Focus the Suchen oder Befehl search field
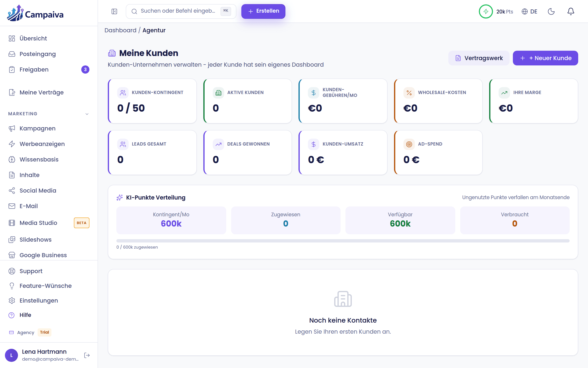 181,11
